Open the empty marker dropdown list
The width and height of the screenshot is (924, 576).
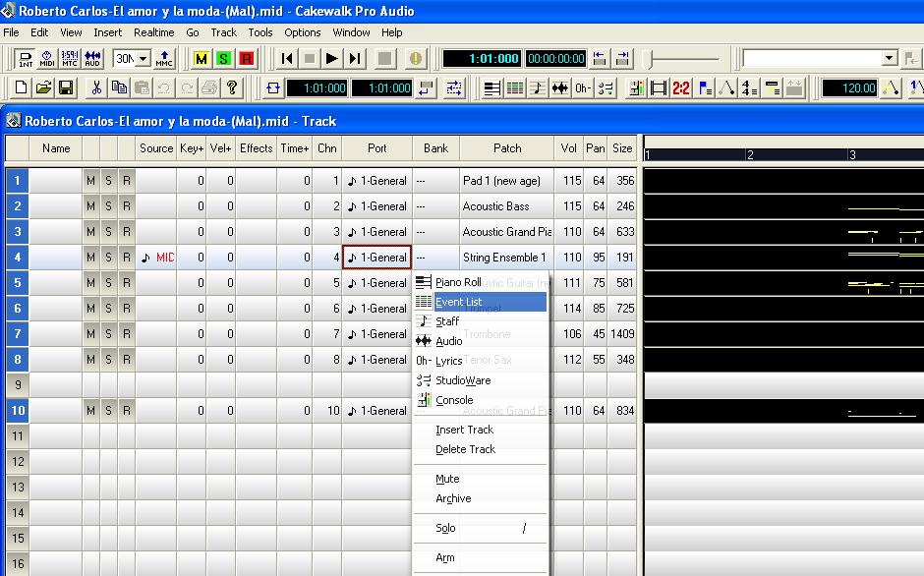pos(890,59)
